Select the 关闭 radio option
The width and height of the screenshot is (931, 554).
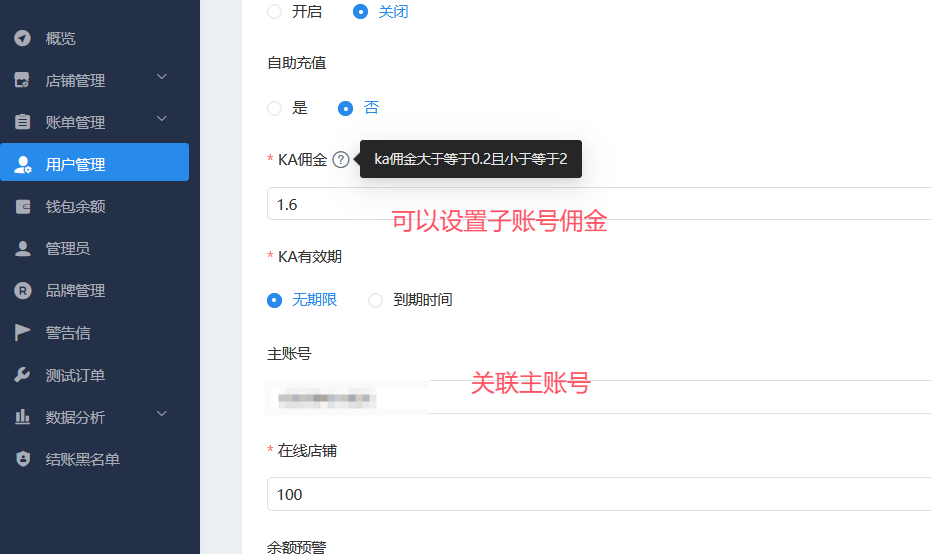[360, 11]
